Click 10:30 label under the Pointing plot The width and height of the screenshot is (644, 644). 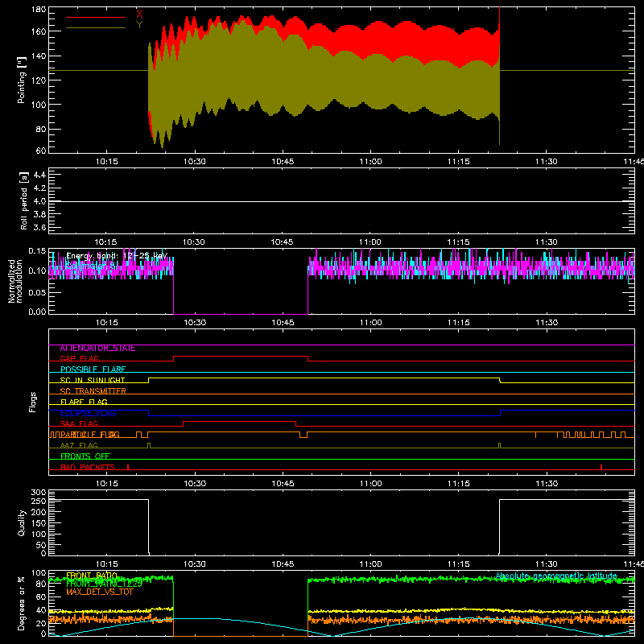pos(195,162)
